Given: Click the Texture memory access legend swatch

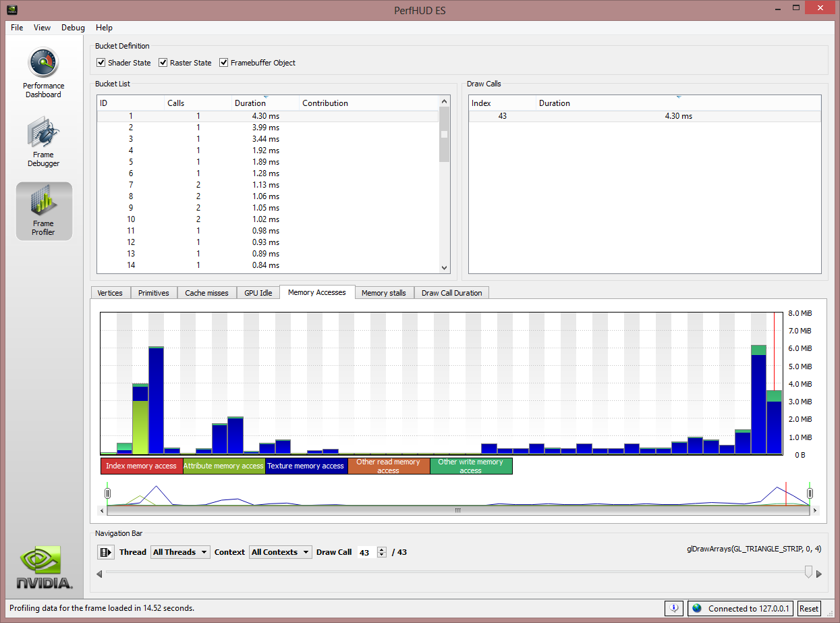Looking at the screenshot, I should (306, 466).
